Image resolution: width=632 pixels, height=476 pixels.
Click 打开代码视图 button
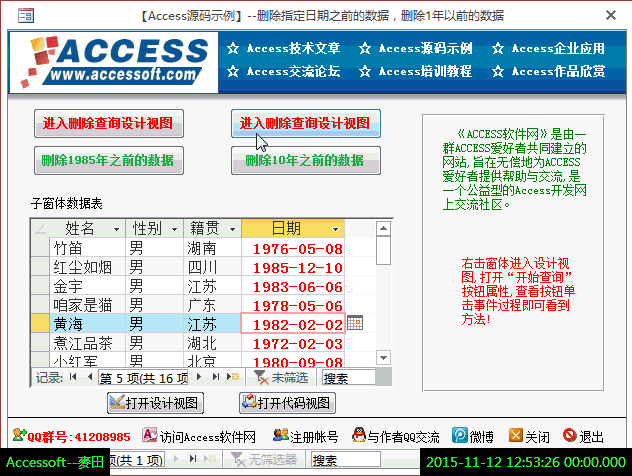pos(287,403)
